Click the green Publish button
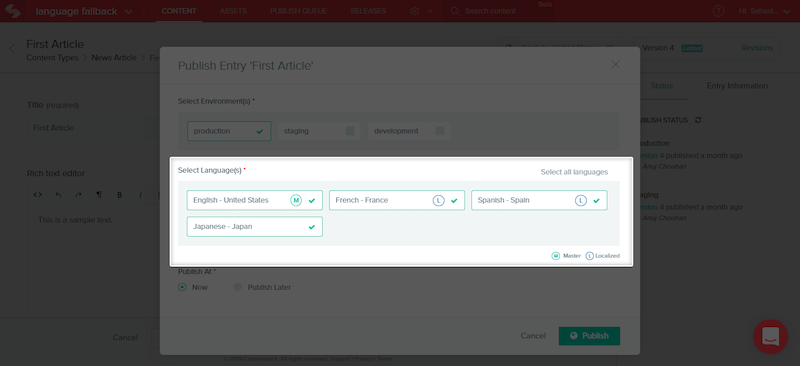 tap(589, 336)
